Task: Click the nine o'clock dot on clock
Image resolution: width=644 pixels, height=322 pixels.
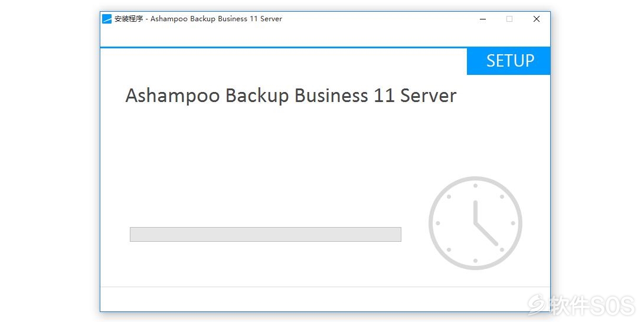Action: pyautogui.click(x=438, y=223)
